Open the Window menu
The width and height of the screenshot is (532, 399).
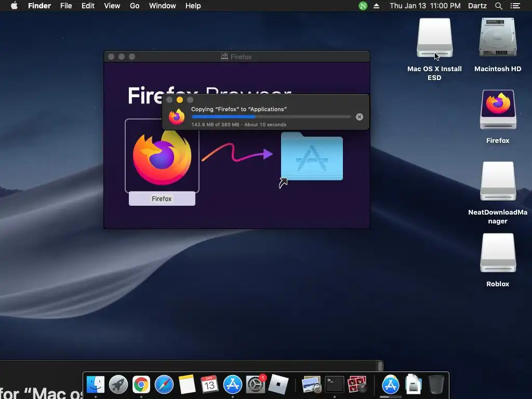click(163, 6)
